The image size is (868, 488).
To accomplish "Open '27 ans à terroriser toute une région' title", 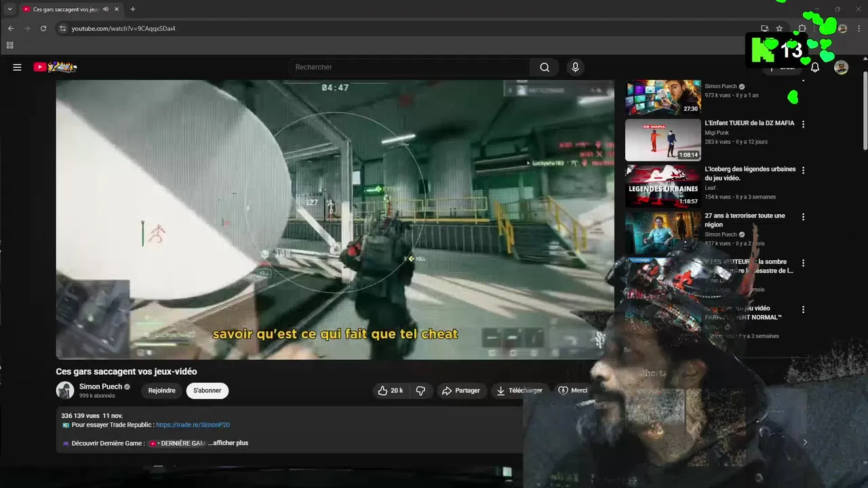I will (745, 220).
